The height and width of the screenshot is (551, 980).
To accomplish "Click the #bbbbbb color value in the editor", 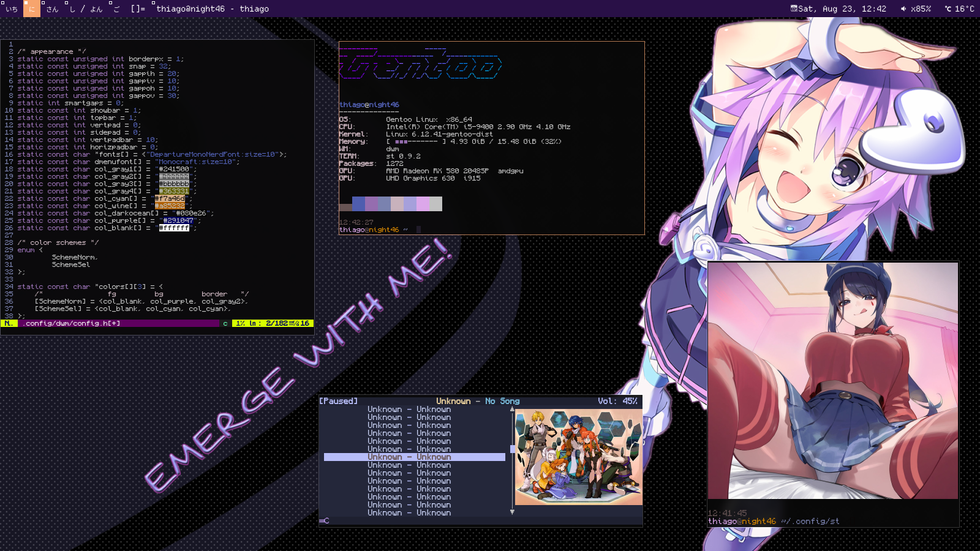I will click(x=174, y=184).
